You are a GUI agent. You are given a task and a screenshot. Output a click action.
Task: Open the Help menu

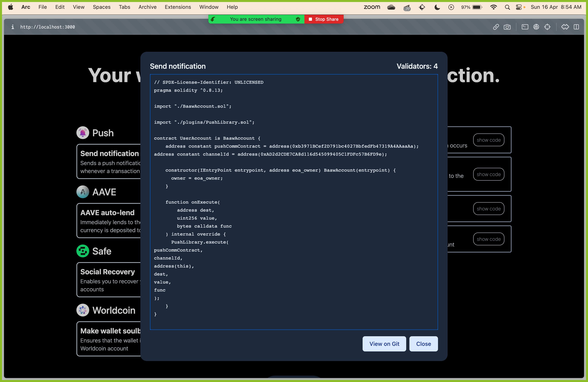pyautogui.click(x=232, y=7)
